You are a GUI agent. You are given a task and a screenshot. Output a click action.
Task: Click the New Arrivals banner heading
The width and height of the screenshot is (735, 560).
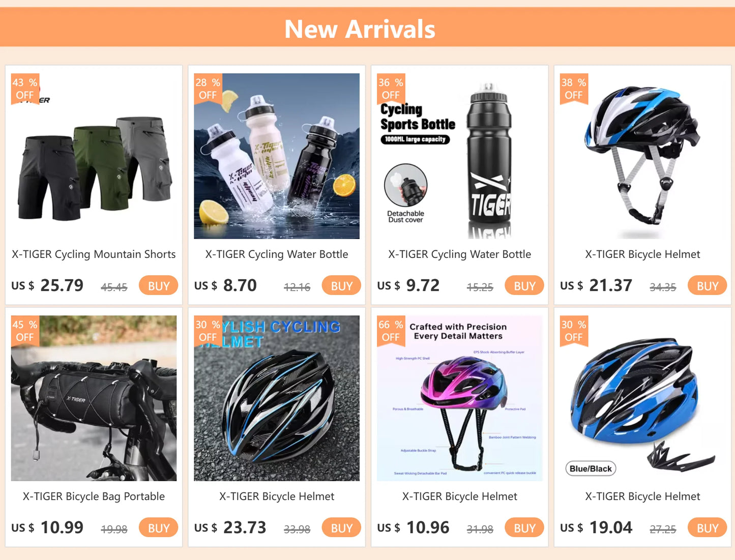(x=360, y=29)
